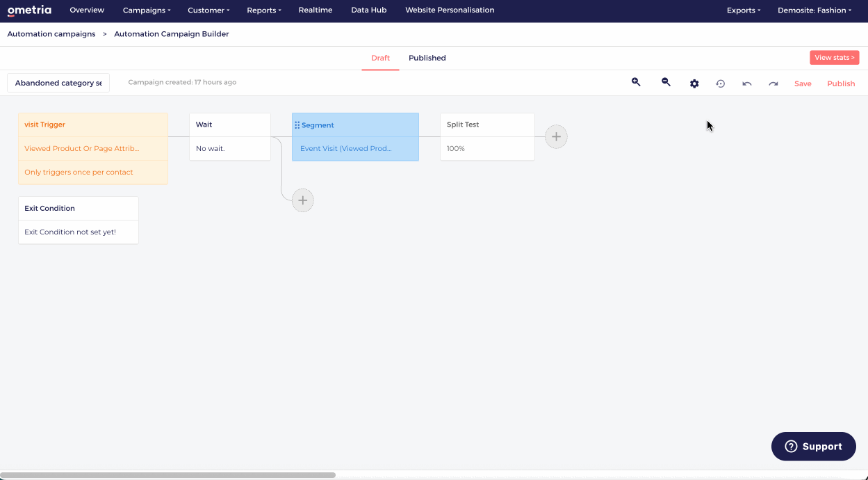Open the version history clock icon
The width and height of the screenshot is (868, 480).
pos(721,83)
